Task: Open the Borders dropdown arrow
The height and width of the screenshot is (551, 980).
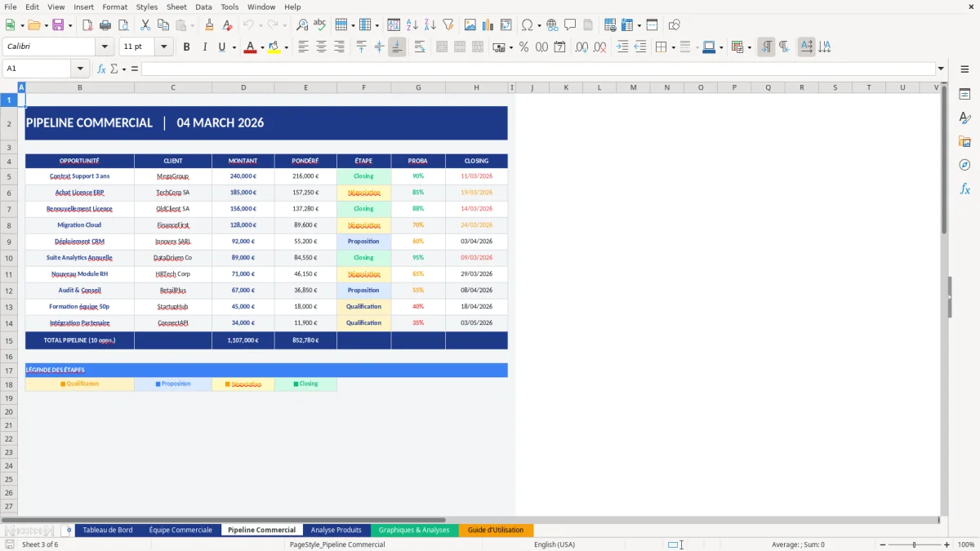Action: pos(673,47)
